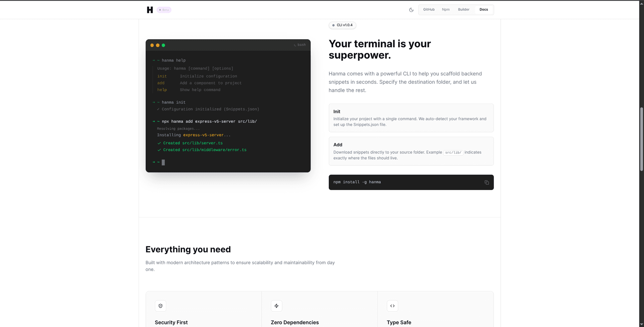Click the npm install -g hanma code box
644x327 pixels.
411,182
